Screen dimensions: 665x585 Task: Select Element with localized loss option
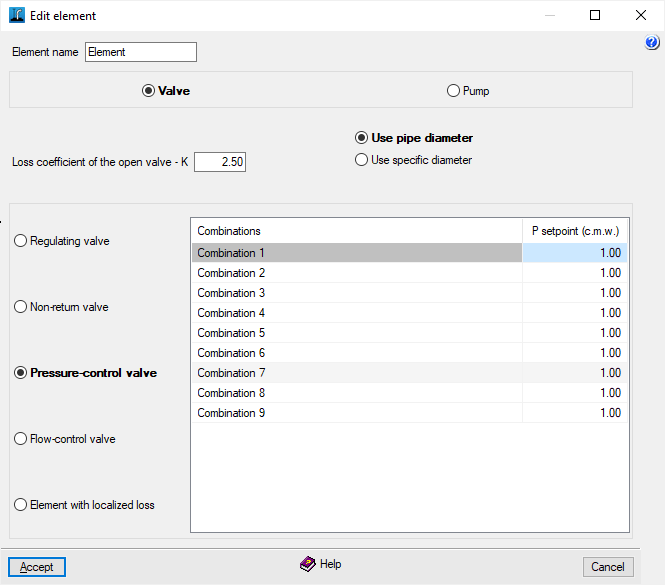pyautogui.click(x=20, y=505)
